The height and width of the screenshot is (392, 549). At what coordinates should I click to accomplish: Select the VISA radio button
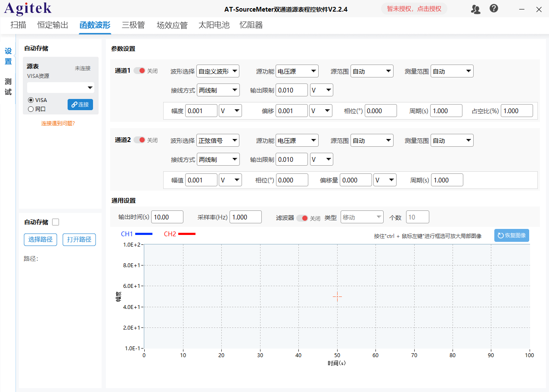click(x=31, y=100)
